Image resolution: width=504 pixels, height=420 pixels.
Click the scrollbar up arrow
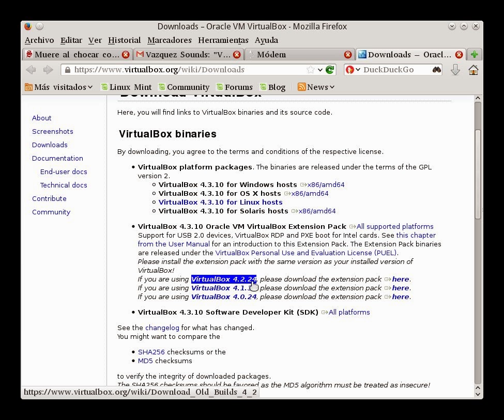[x=478, y=98]
